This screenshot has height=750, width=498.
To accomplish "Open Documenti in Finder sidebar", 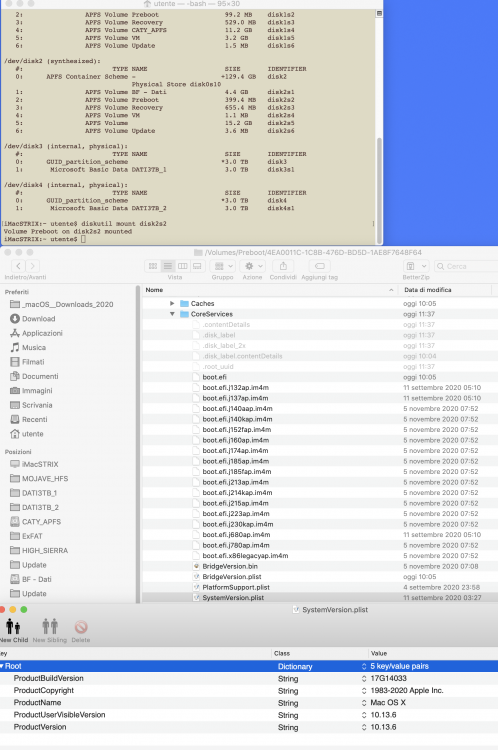I will click(x=34, y=376).
